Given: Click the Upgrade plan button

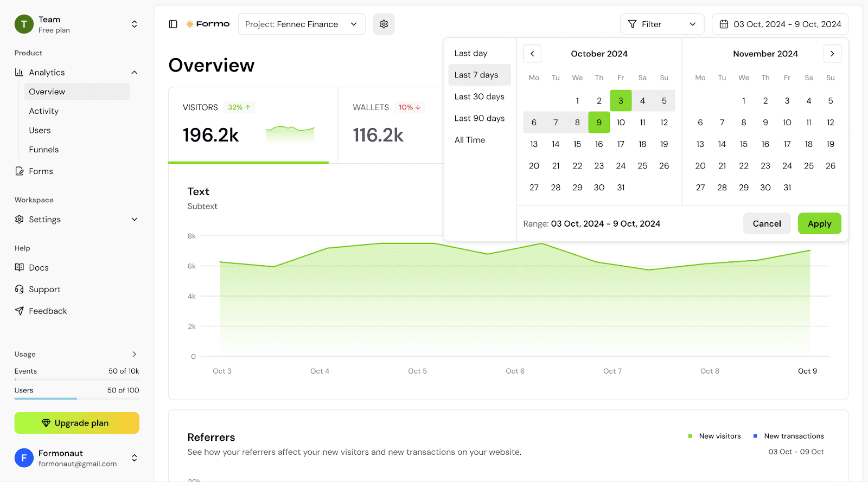Looking at the screenshot, I should (76, 423).
